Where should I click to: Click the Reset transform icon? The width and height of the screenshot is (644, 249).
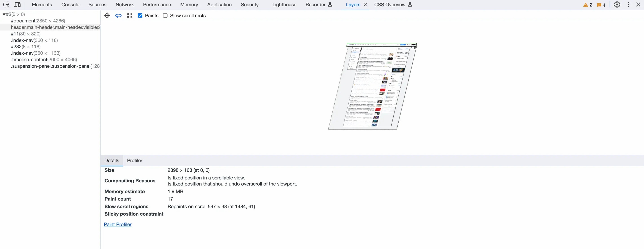(130, 15)
